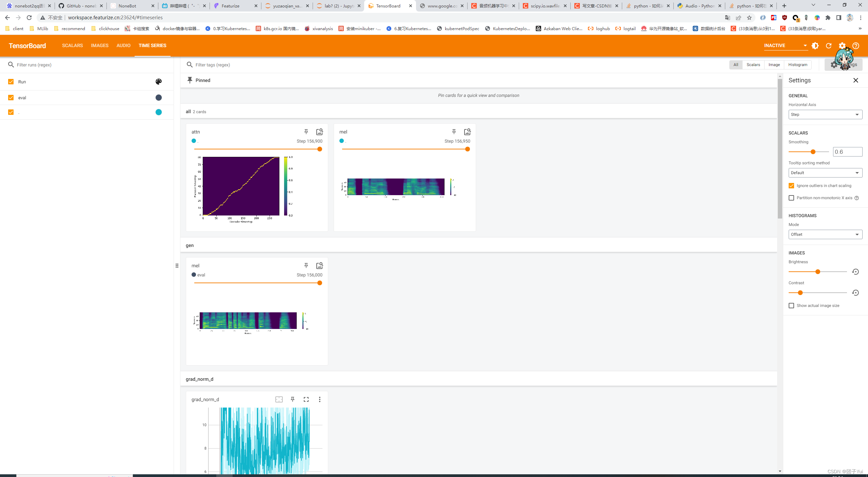Show only Scalars cards
The width and height of the screenshot is (868, 477).
(x=753, y=65)
